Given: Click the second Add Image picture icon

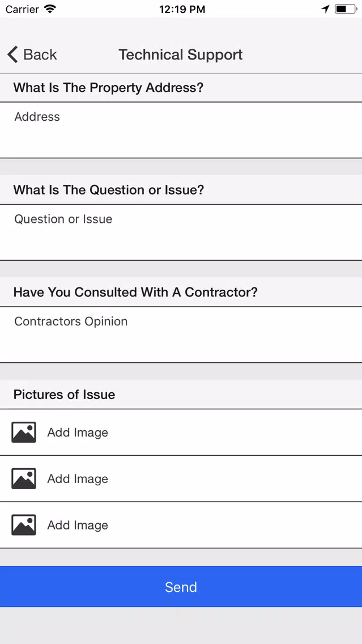Looking at the screenshot, I should (x=24, y=478).
